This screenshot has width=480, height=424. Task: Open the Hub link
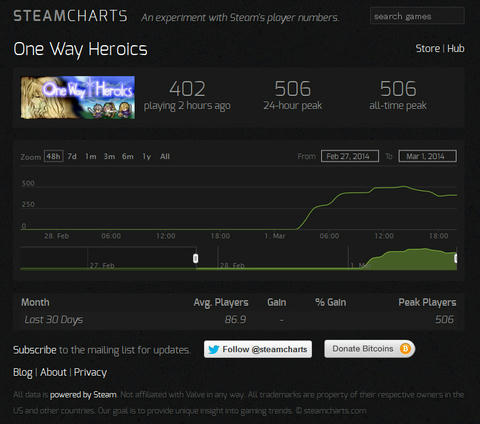click(456, 49)
